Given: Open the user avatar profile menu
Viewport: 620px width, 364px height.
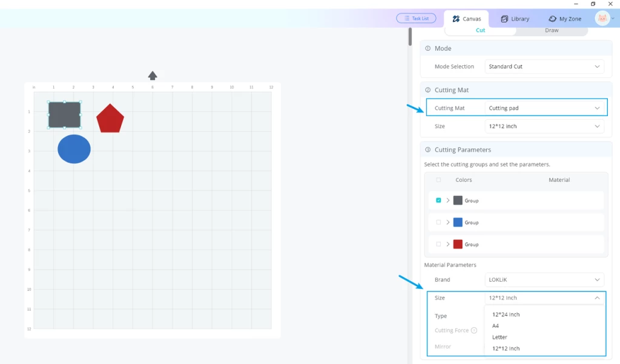Looking at the screenshot, I should 602,18.
